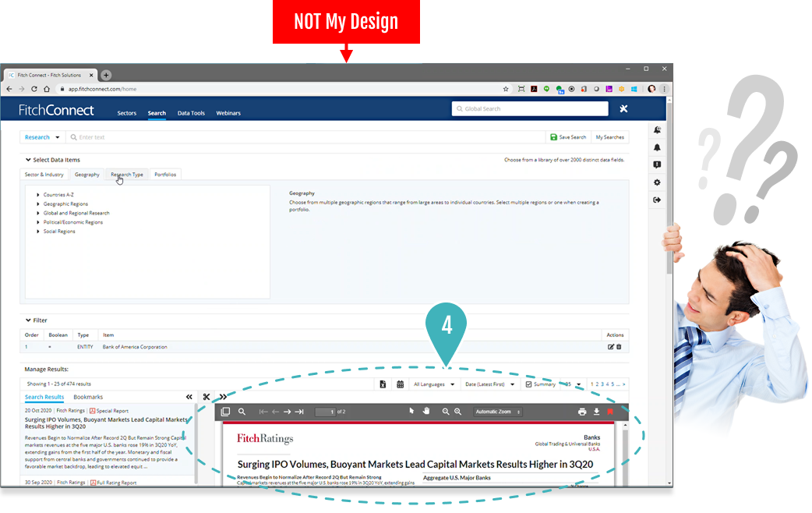This screenshot has width=812, height=513.
Task: Open settings gear in right sidebar
Action: 657,182
